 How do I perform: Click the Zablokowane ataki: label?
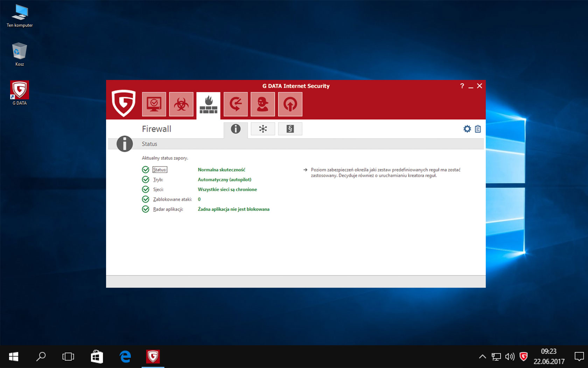pyautogui.click(x=172, y=199)
